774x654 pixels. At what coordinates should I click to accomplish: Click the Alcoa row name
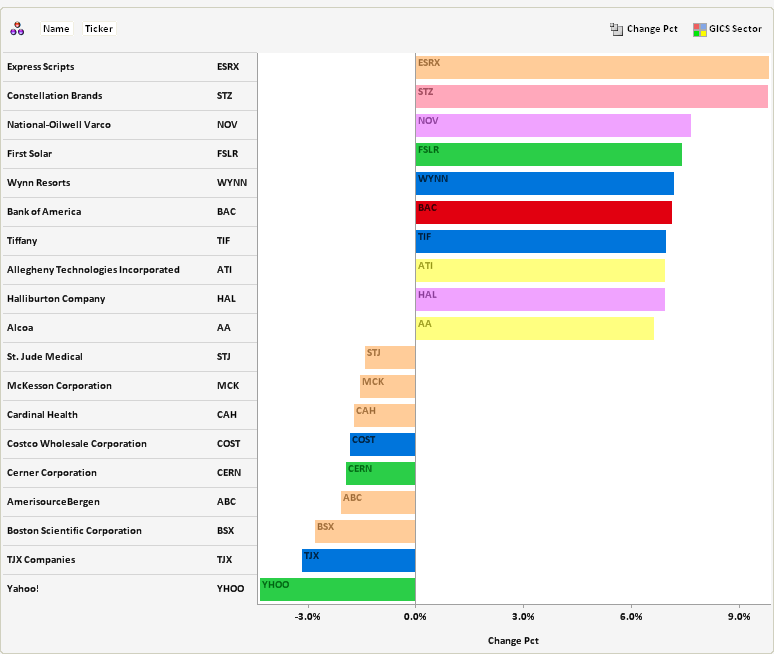20,328
